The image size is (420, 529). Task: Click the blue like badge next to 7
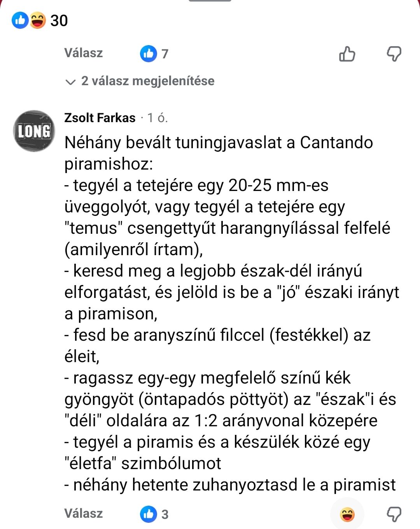coord(149,54)
